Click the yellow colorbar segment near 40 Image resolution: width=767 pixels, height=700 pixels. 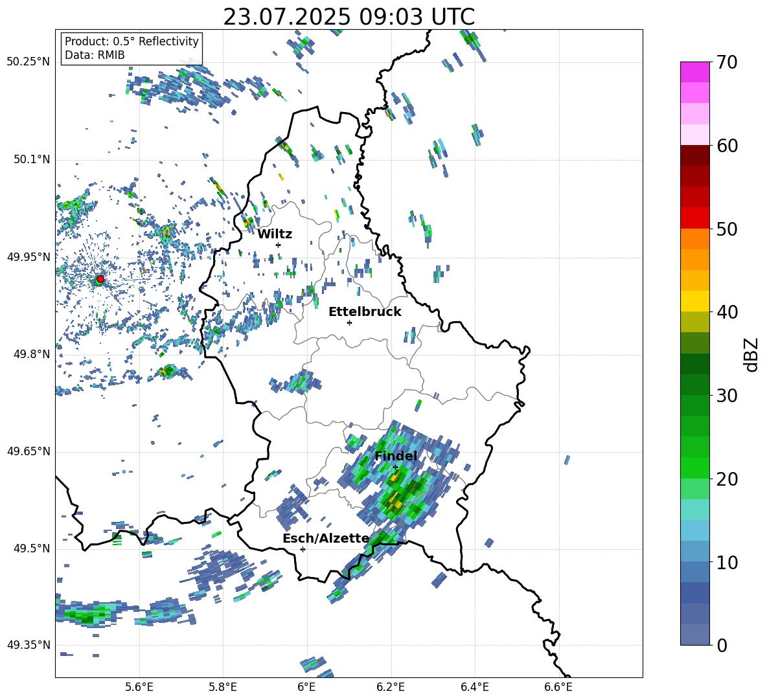coord(694,301)
